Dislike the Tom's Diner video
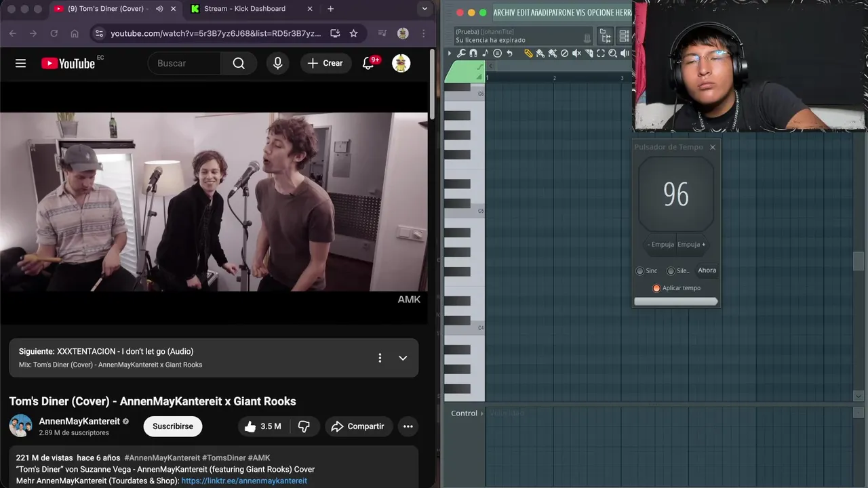This screenshot has height=488, width=868. click(x=304, y=426)
